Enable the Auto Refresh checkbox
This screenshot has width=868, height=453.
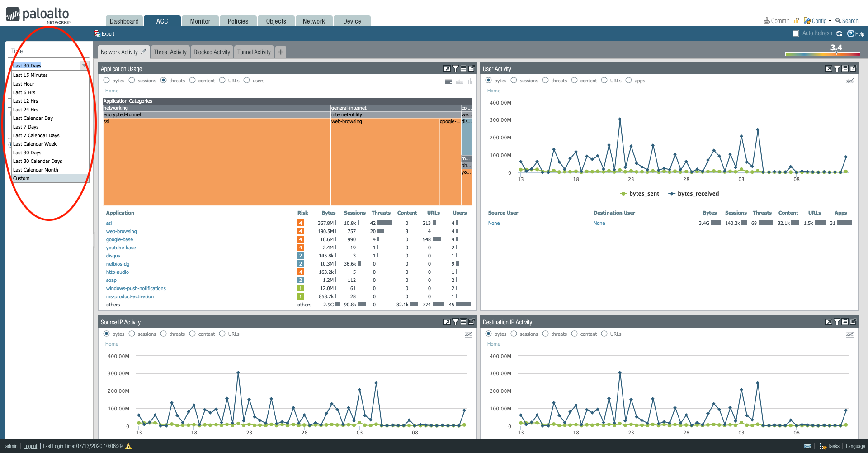click(796, 34)
